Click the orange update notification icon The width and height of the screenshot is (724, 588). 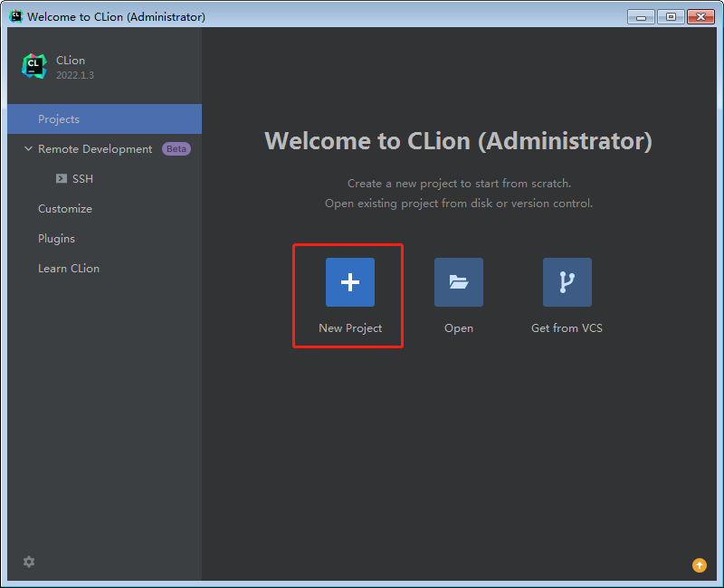(699, 565)
